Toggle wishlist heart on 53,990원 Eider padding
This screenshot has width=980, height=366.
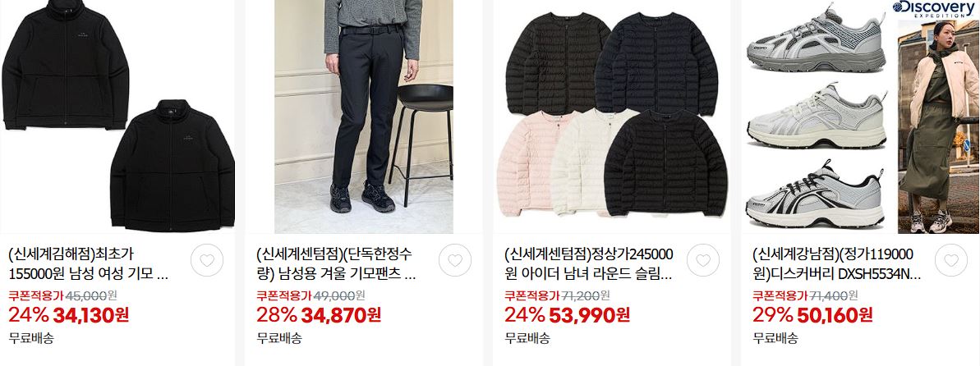pyautogui.click(x=703, y=260)
